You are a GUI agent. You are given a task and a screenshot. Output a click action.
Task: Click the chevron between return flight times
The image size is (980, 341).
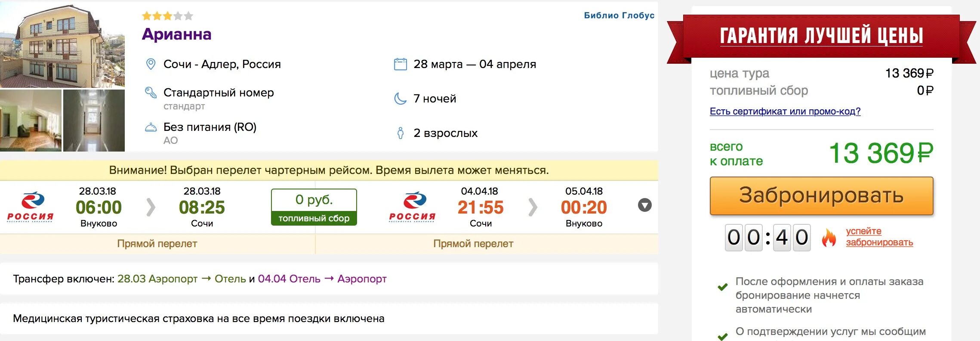[x=533, y=207]
